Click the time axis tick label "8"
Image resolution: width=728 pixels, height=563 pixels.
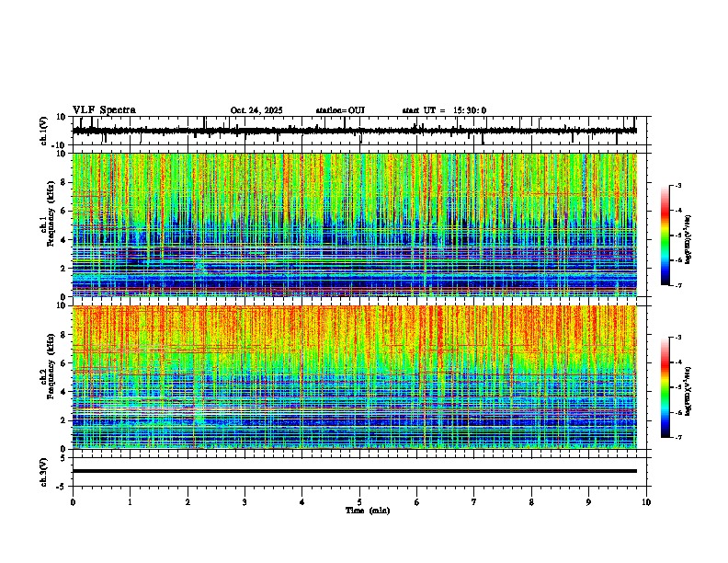pyautogui.click(x=531, y=502)
